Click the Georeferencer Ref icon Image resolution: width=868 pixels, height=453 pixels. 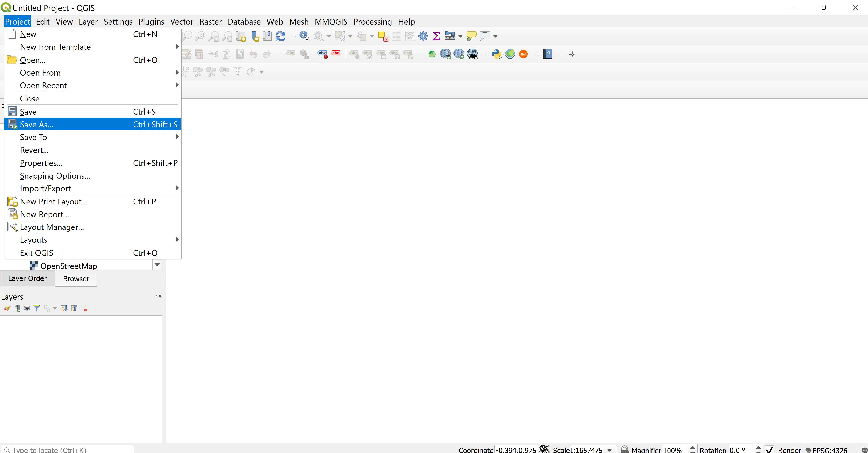pos(523,54)
